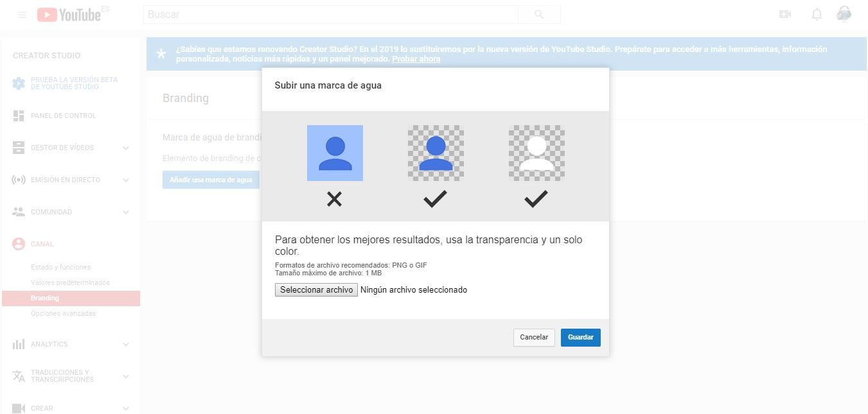The height and width of the screenshot is (414, 868).
Task: Open Estado y funciones menu item
Action: coord(60,267)
